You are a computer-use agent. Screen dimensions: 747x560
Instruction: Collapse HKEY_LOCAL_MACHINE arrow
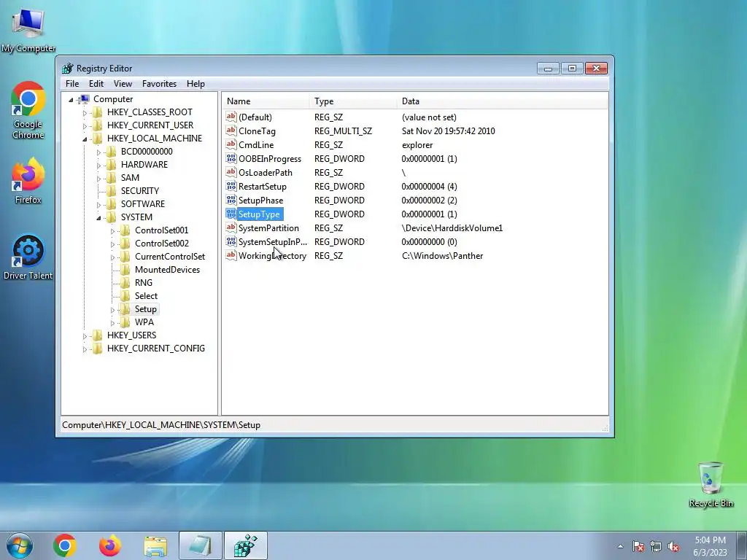[85, 139]
